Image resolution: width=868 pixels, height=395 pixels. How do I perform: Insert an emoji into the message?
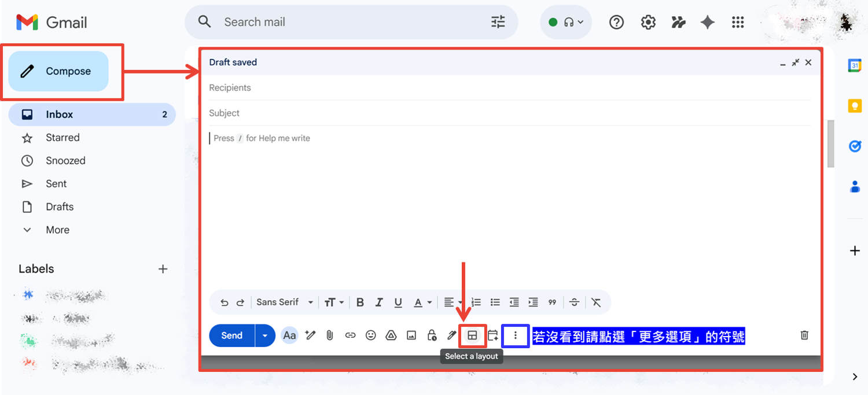[x=371, y=335]
